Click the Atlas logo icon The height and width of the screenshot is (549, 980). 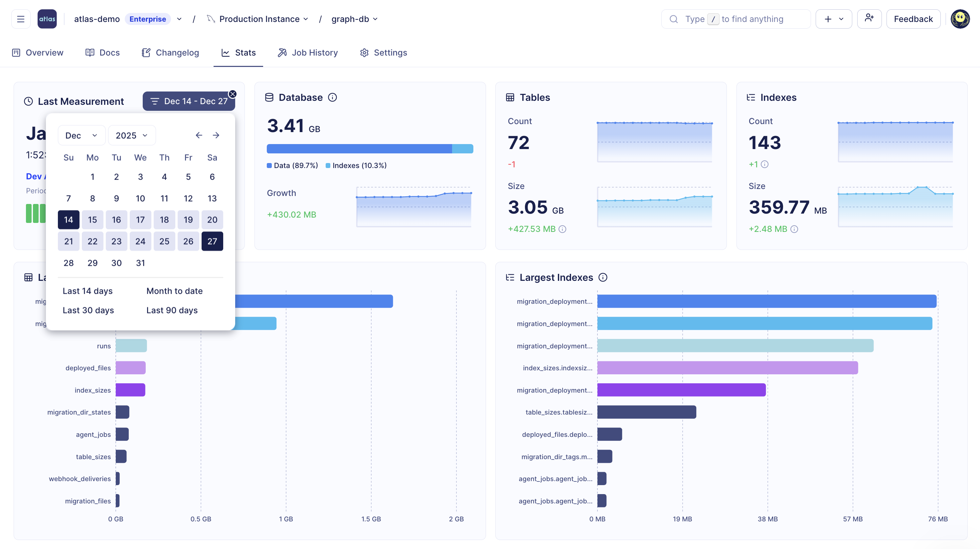pyautogui.click(x=47, y=19)
